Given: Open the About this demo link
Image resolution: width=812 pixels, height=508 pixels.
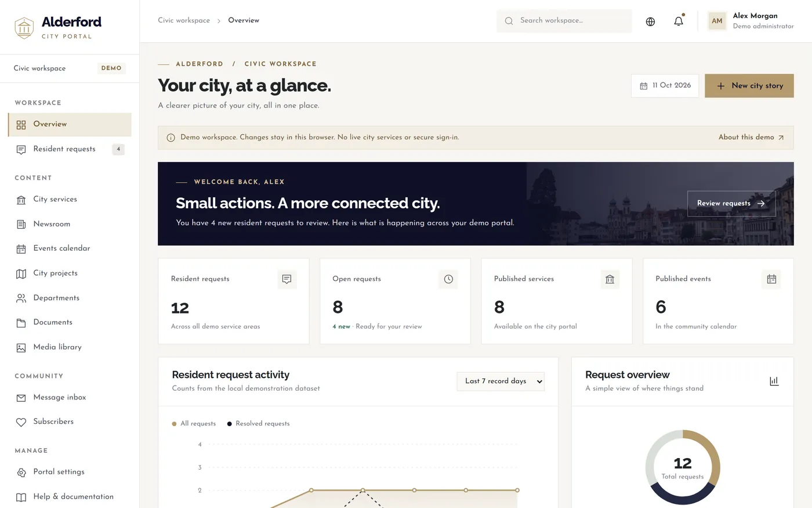Looking at the screenshot, I should point(751,138).
